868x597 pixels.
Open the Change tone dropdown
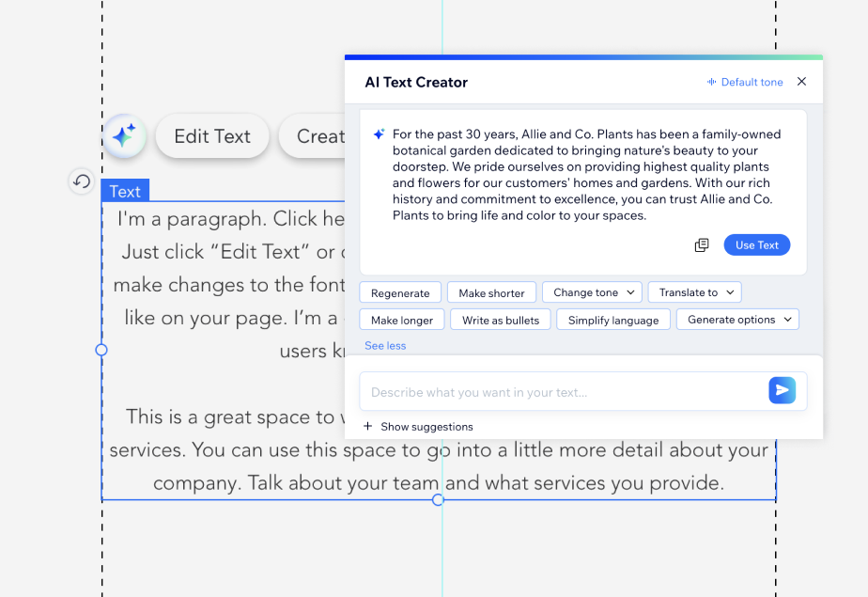tap(592, 291)
